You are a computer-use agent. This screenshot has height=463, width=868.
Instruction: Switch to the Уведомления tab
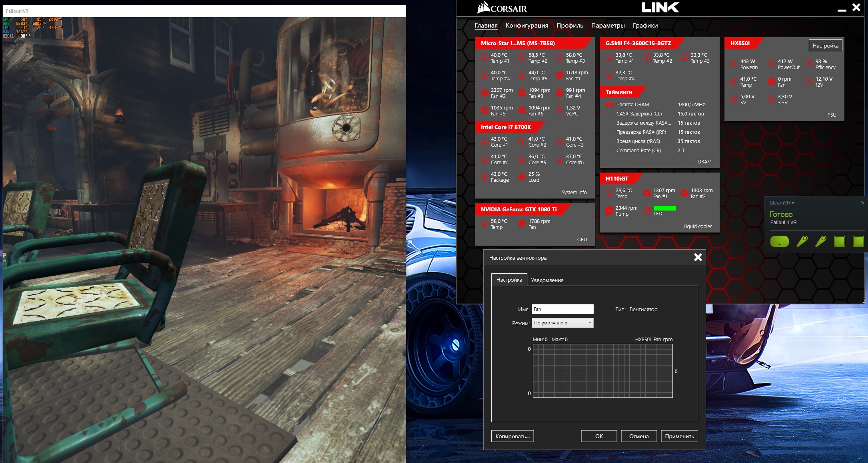(x=547, y=280)
